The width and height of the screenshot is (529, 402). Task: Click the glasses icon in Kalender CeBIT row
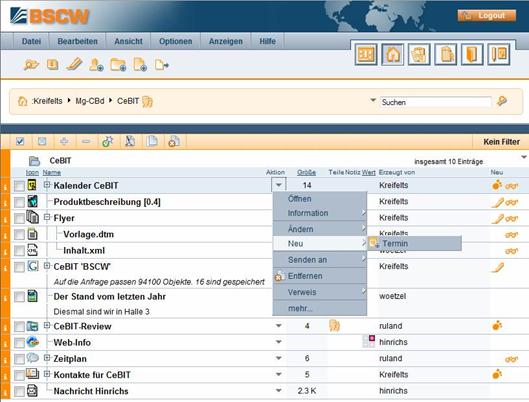(511, 186)
